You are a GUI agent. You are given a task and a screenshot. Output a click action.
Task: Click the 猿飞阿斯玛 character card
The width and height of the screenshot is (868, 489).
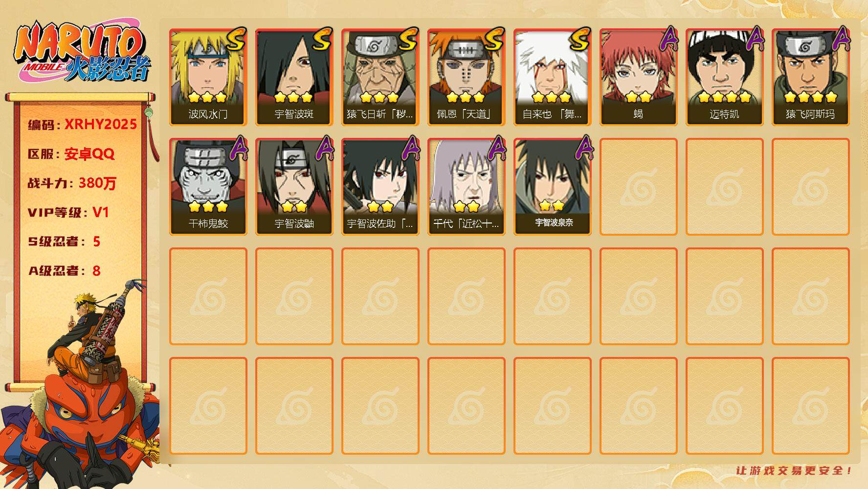[810, 77]
